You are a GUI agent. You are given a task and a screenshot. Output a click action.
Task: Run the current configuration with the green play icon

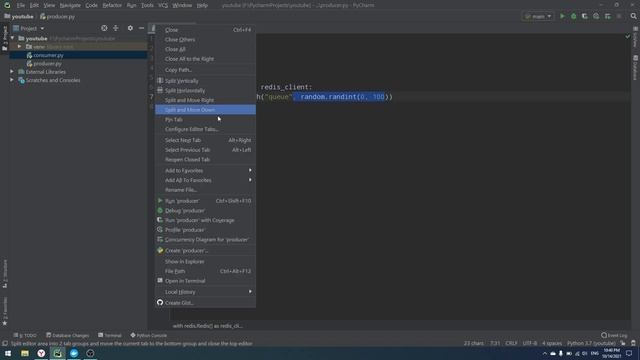562,16
